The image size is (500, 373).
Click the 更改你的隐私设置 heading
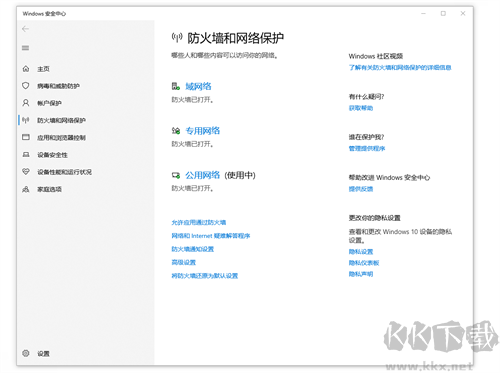pyautogui.click(x=374, y=218)
